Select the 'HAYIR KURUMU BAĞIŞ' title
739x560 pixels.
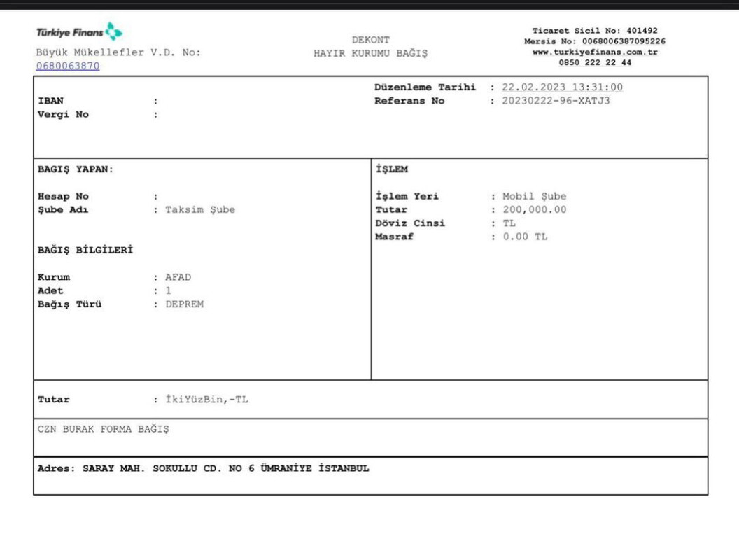pos(370,53)
